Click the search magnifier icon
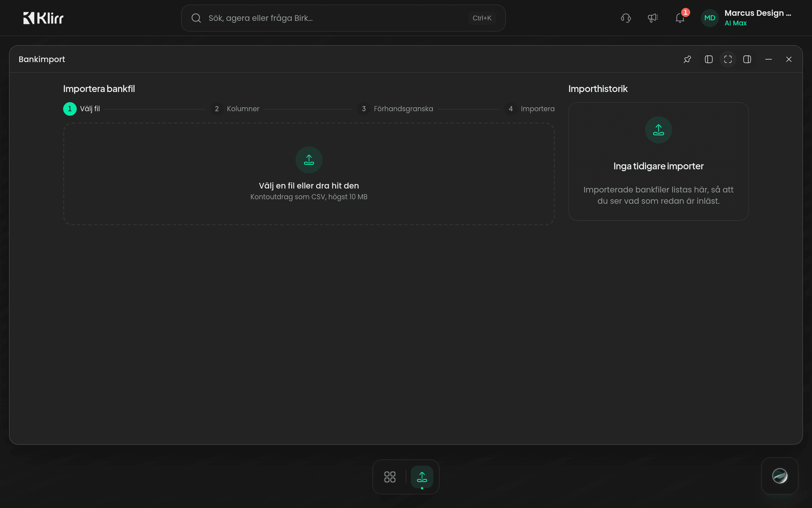 (196, 18)
